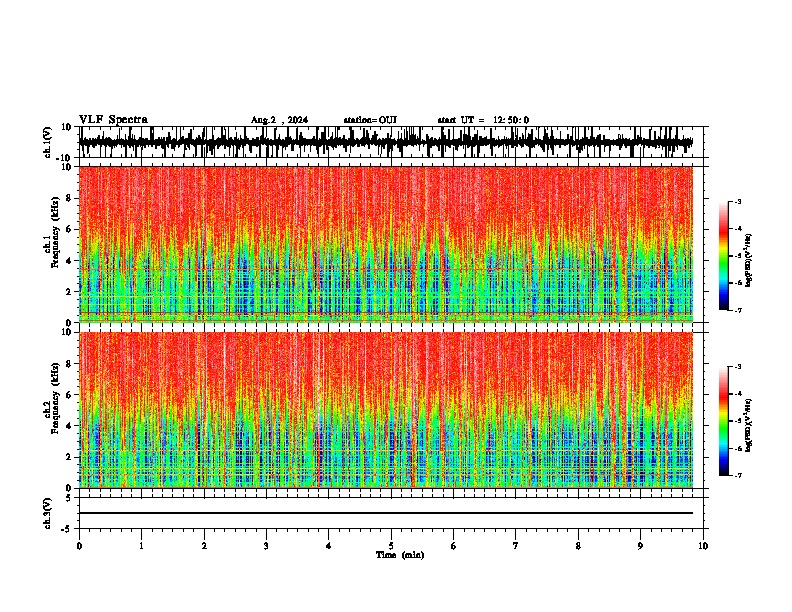
Task: Click time axis tick label "0"
Action: pos(79,546)
